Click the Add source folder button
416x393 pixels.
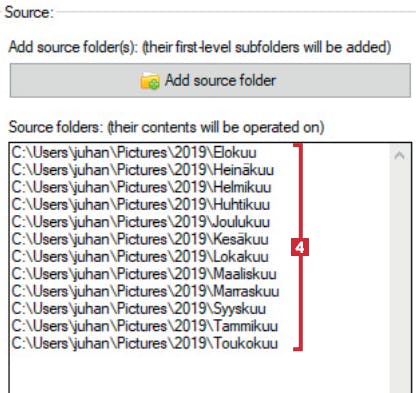coord(210,81)
